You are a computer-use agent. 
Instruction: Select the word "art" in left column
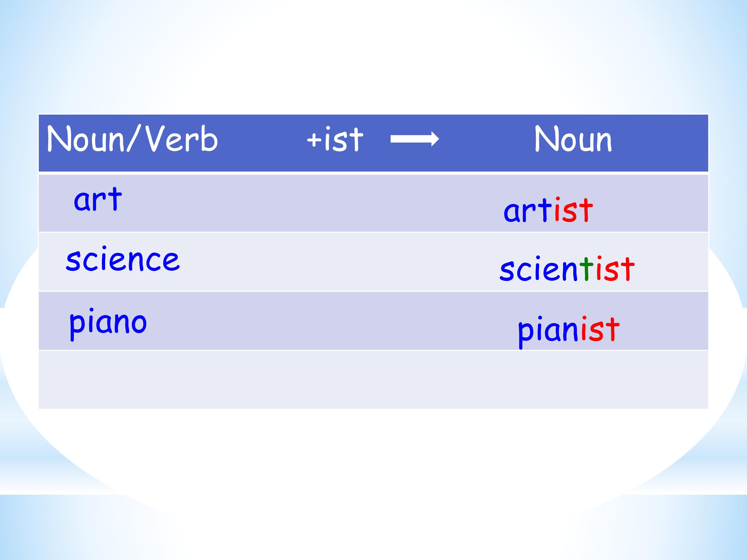pos(98,200)
